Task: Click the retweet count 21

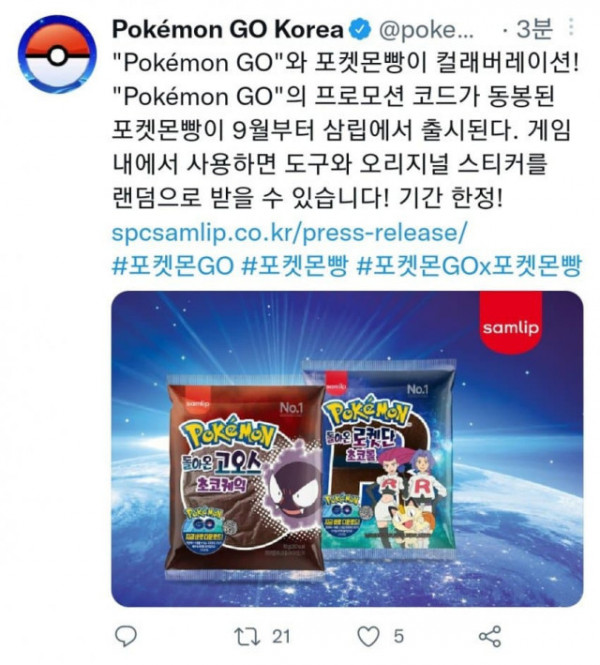Action: point(281,636)
